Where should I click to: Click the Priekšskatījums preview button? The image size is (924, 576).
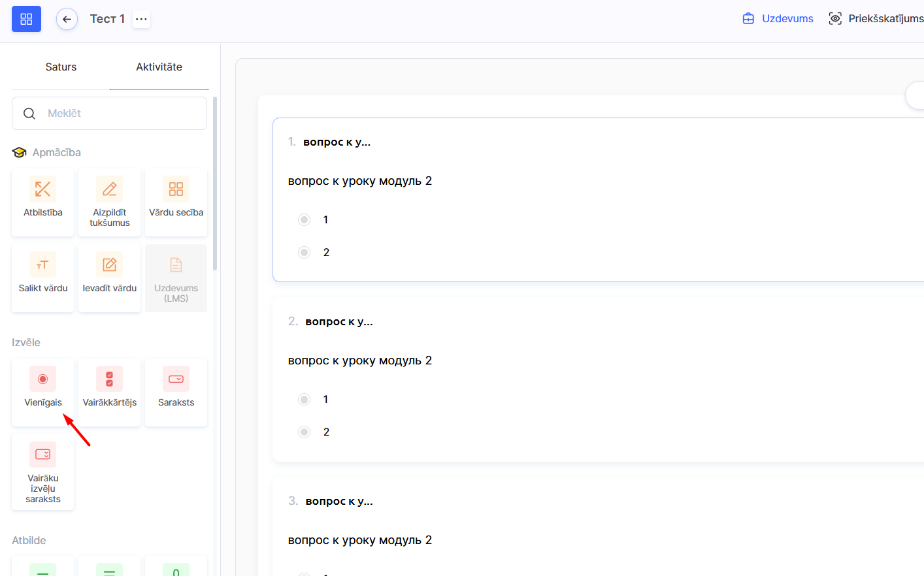point(876,18)
